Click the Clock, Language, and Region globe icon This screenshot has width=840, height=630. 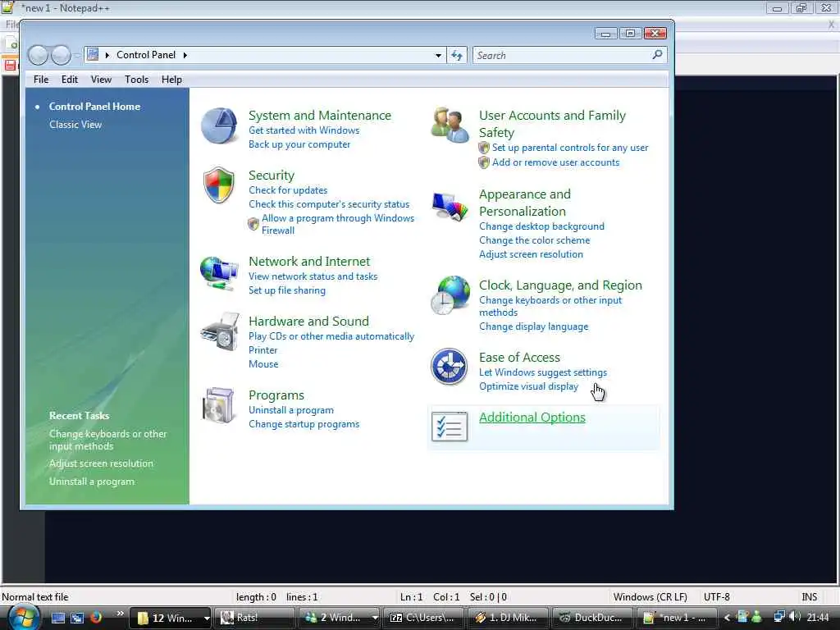450,295
